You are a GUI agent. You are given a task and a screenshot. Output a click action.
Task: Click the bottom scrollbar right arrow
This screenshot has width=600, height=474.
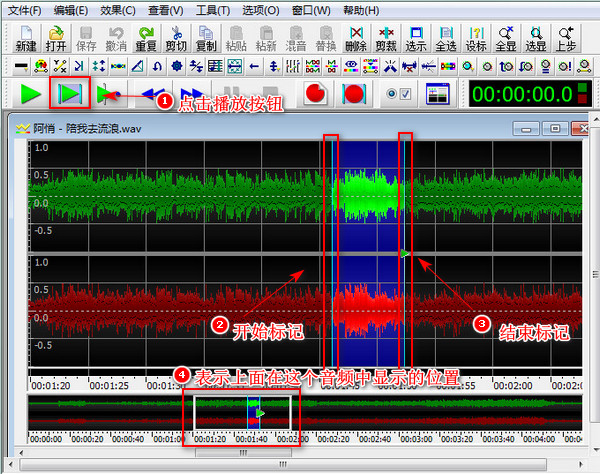tap(582, 464)
